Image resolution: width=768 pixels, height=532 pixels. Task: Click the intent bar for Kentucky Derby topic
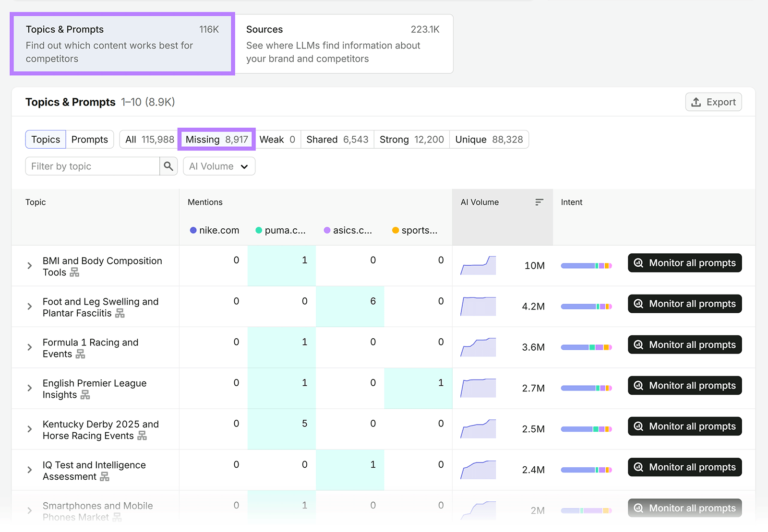[x=587, y=429]
